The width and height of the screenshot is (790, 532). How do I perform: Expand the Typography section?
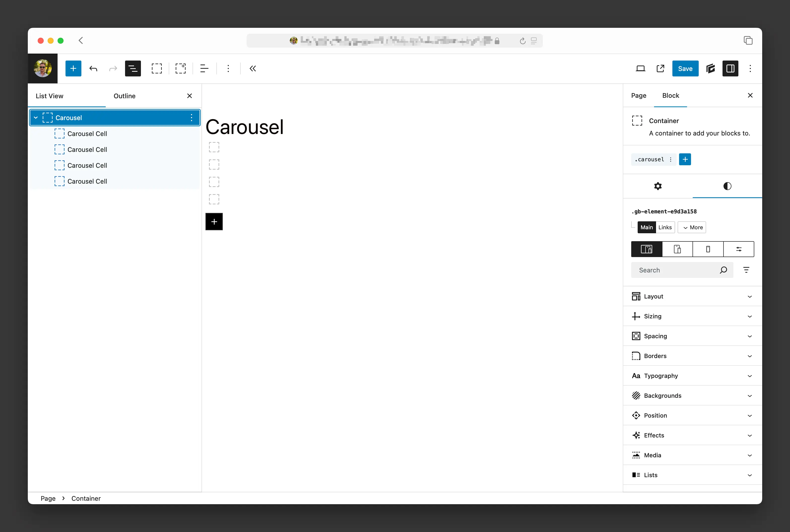point(691,375)
